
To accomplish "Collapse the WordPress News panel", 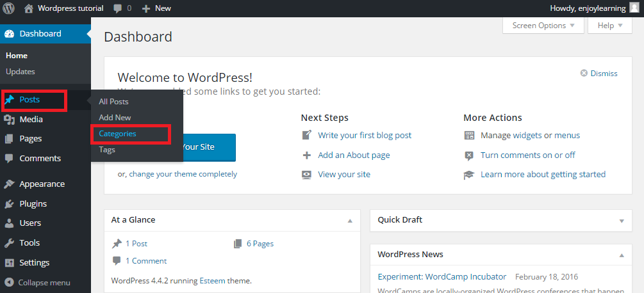I will coord(622,255).
